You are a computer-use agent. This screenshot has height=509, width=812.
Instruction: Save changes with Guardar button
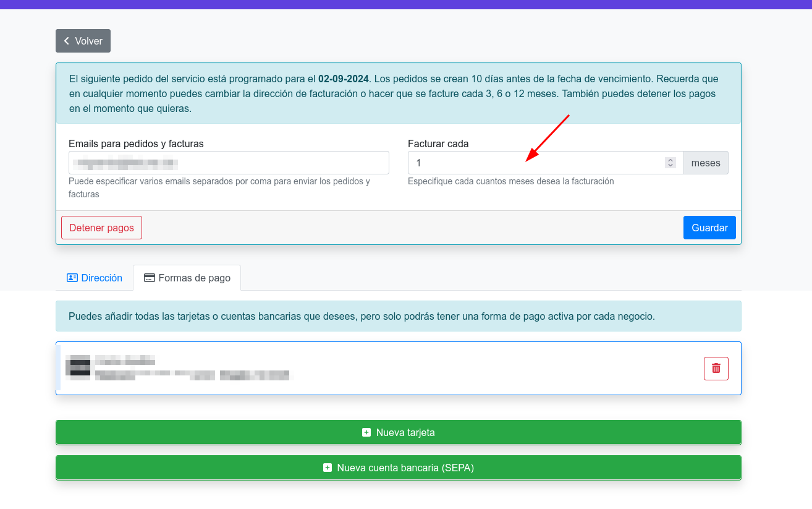pyautogui.click(x=709, y=228)
